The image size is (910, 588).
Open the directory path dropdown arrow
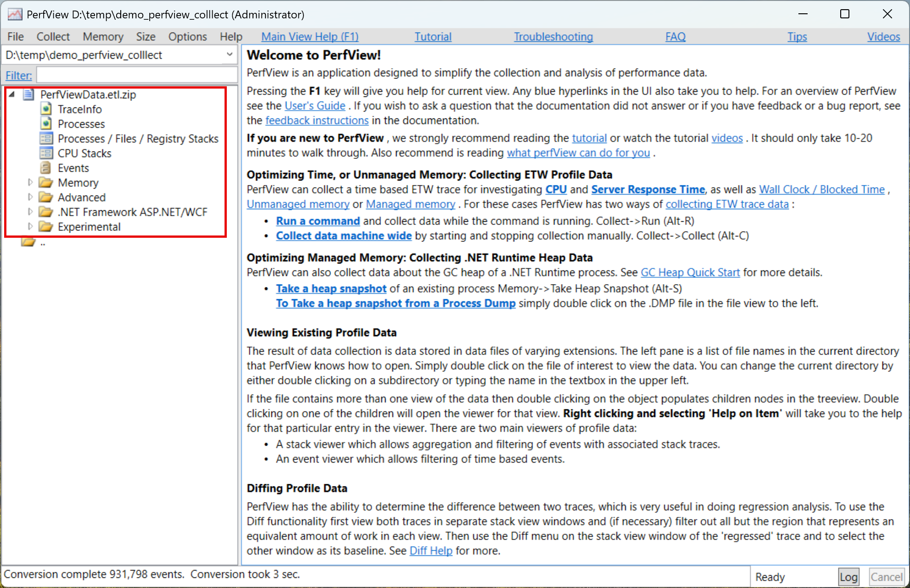(230, 55)
